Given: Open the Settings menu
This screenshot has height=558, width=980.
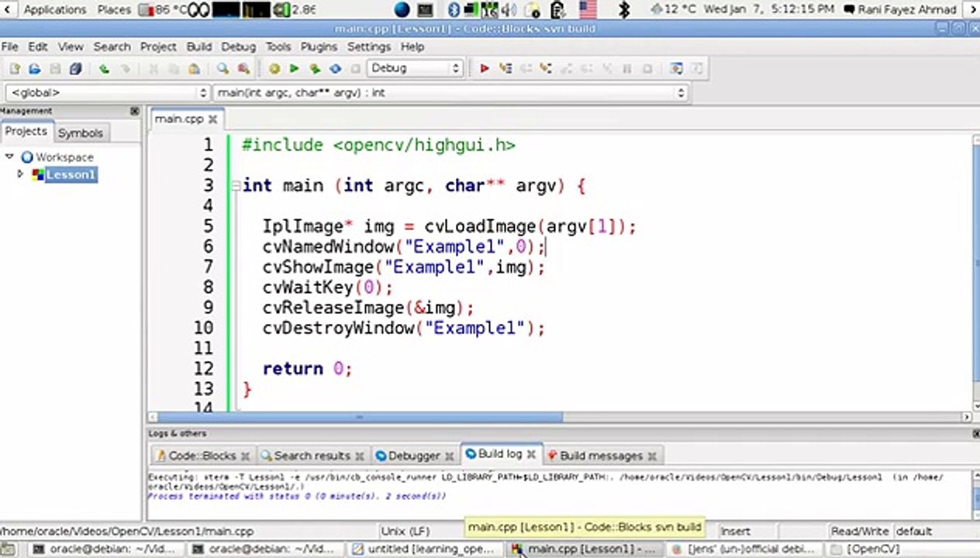Looking at the screenshot, I should click(x=369, y=46).
